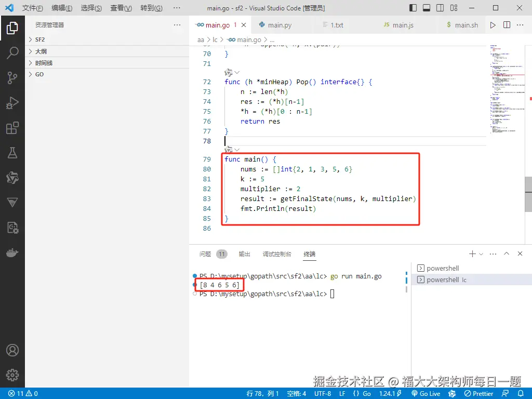Click Go version 1.24.1 status item

coord(390,394)
